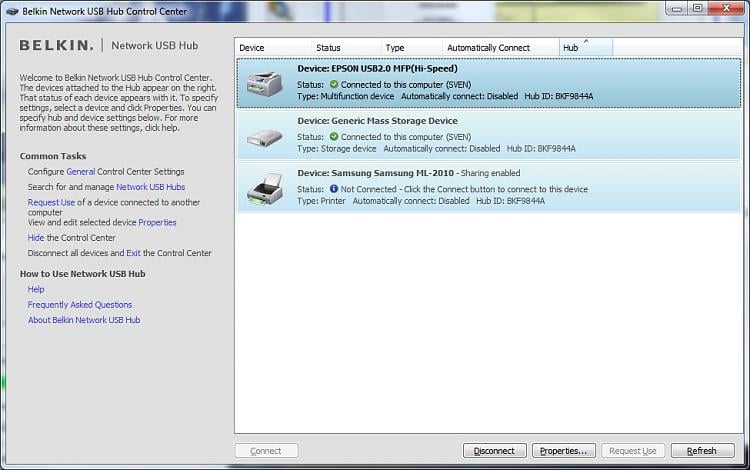
Task: Click the Request Use link in Common Tasks
Action: point(51,202)
